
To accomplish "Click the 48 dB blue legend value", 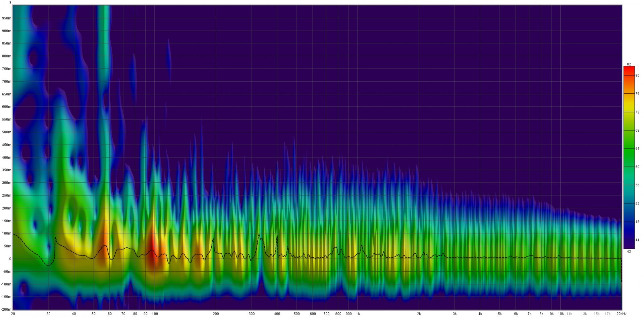I will (637, 222).
